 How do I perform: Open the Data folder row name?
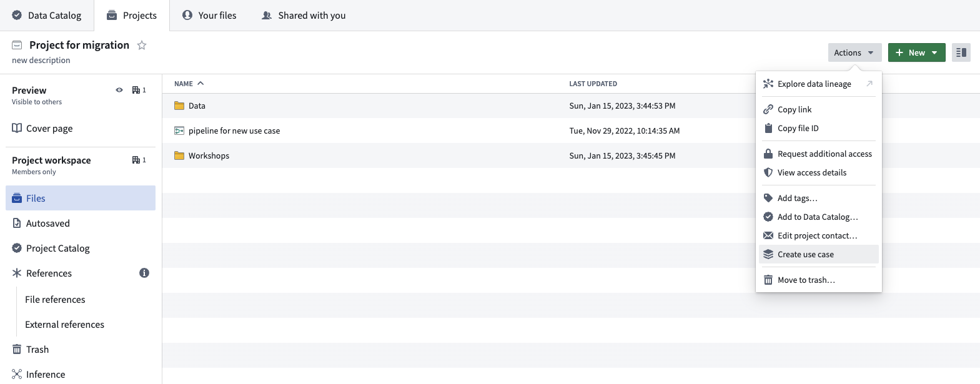[197, 106]
